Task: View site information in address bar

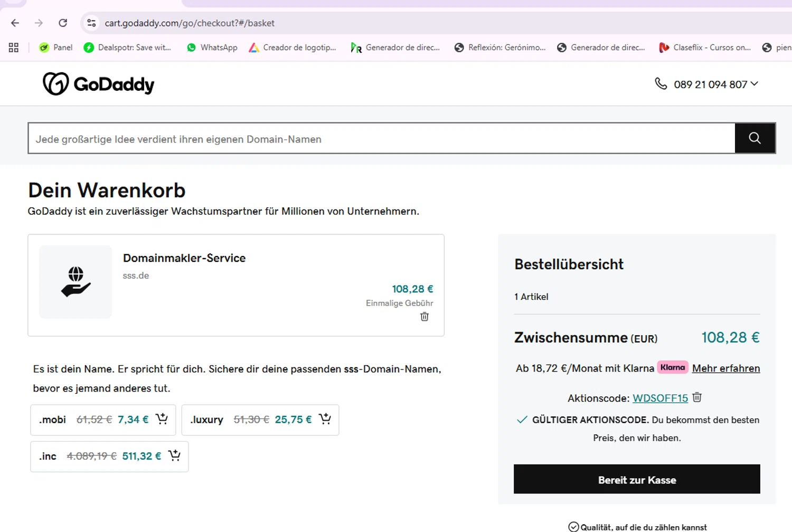Action: coord(91,23)
